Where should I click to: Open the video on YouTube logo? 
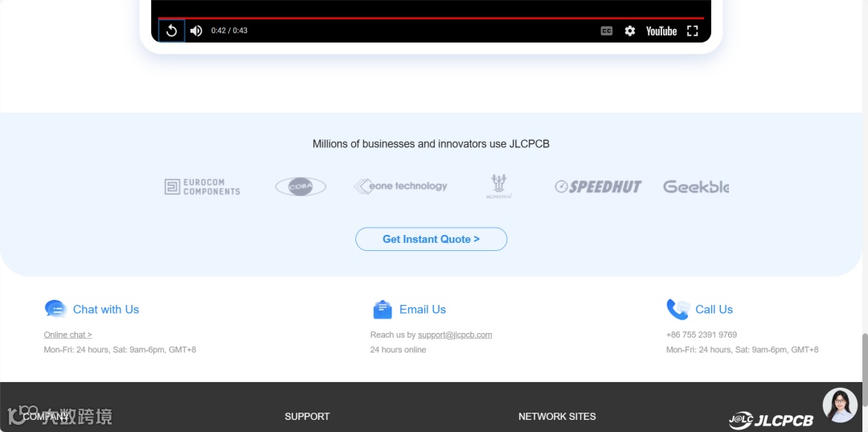(661, 31)
